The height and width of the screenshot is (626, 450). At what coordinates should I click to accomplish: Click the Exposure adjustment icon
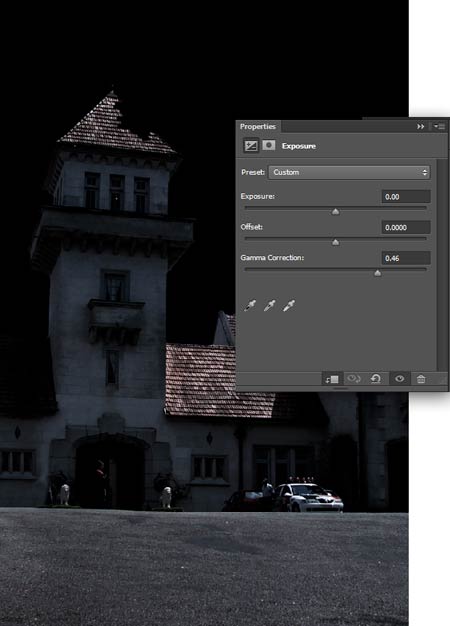(x=251, y=146)
